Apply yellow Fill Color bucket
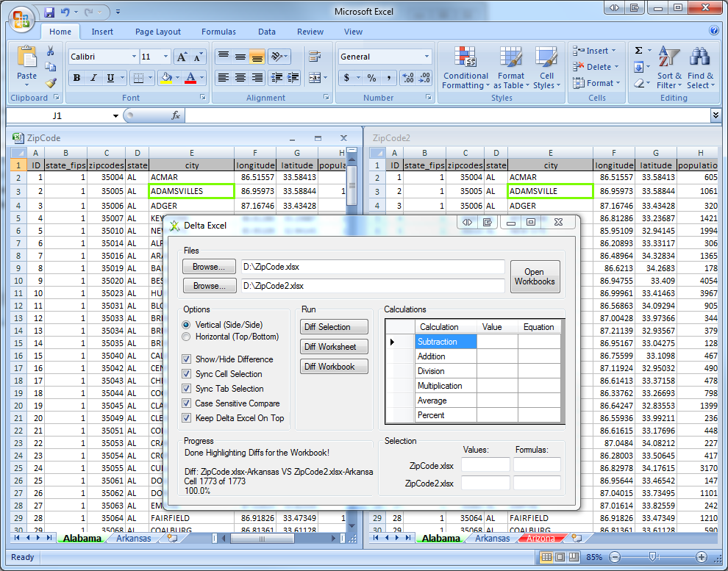This screenshot has height=571, width=728. pos(166,78)
